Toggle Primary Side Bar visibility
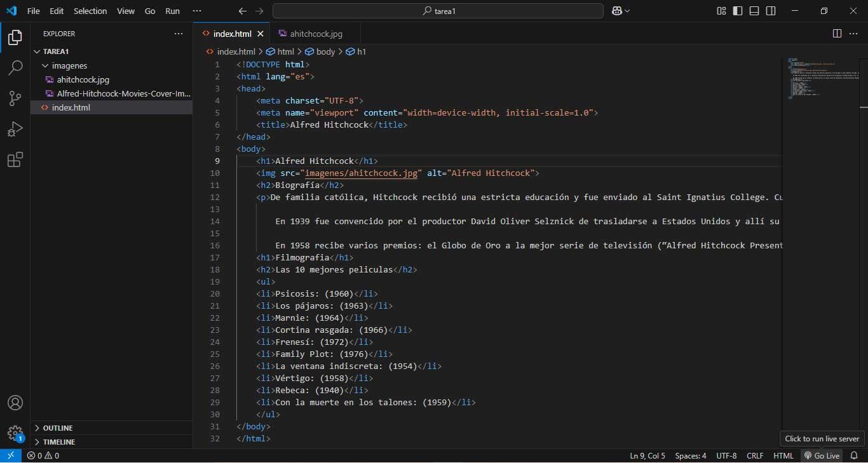868x463 pixels. pos(738,11)
